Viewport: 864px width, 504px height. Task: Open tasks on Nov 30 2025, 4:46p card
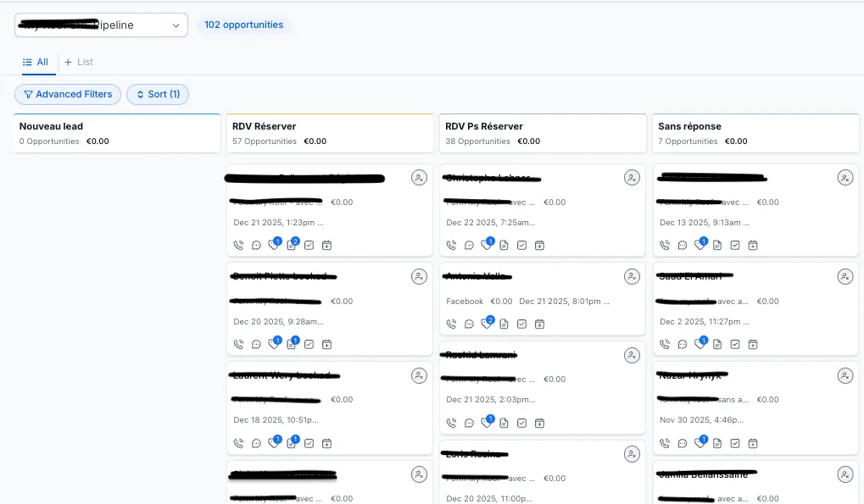coord(735,444)
